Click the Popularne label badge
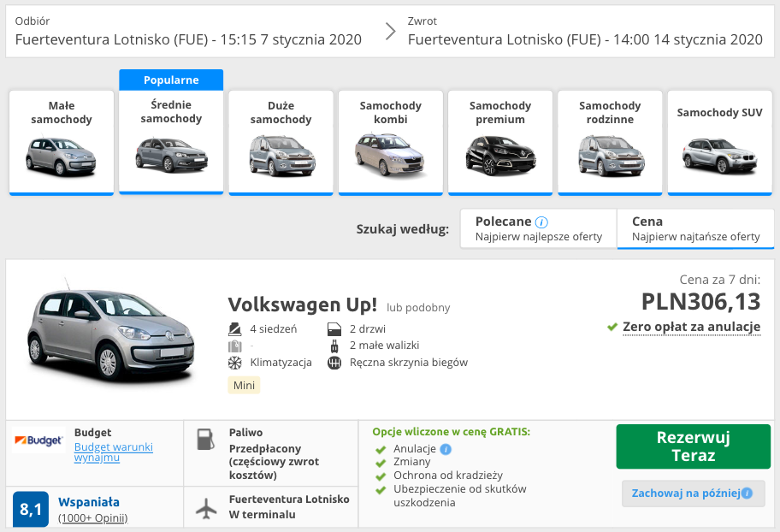The image size is (780, 532). [x=171, y=80]
